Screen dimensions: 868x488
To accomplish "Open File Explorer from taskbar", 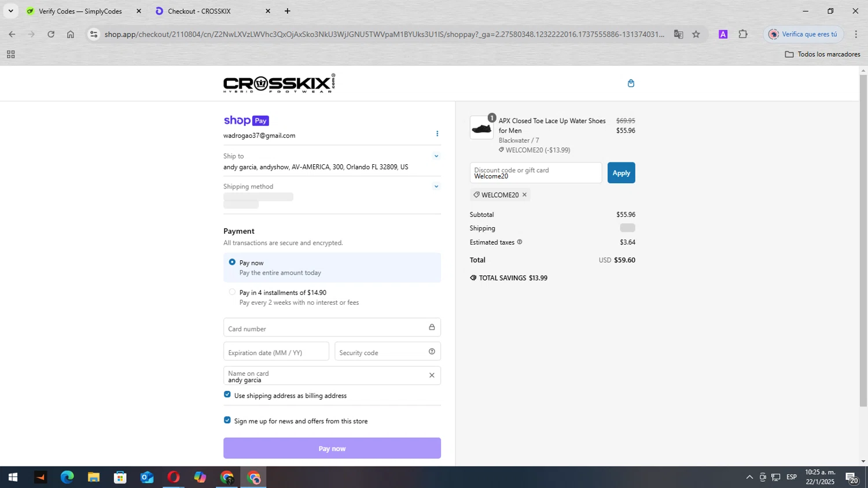I will [94, 478].
